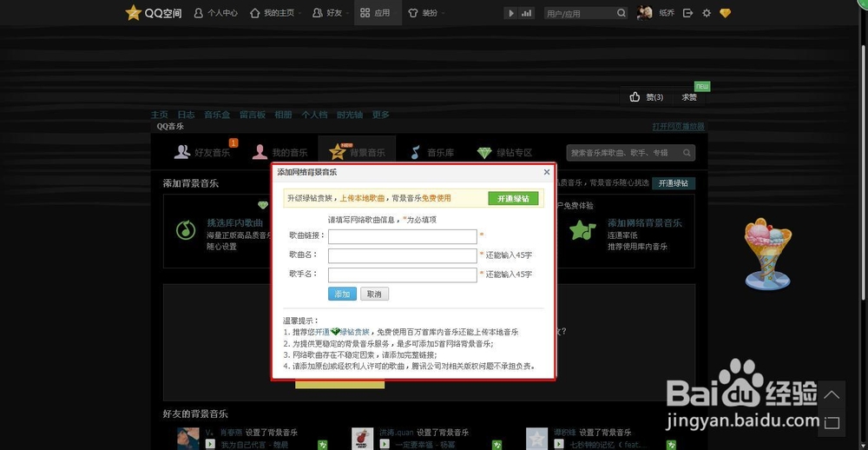Image resolution: width=868 pixels, height=450 pixels.
Task: Go to the 音乐盒 navigation link
Action: [x=217, y=115]
